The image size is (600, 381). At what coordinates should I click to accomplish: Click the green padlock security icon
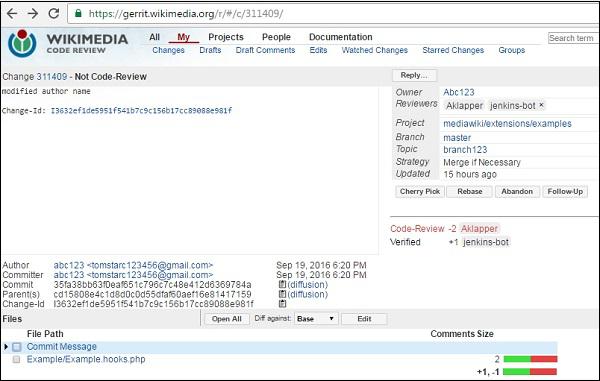pos(78,13)
